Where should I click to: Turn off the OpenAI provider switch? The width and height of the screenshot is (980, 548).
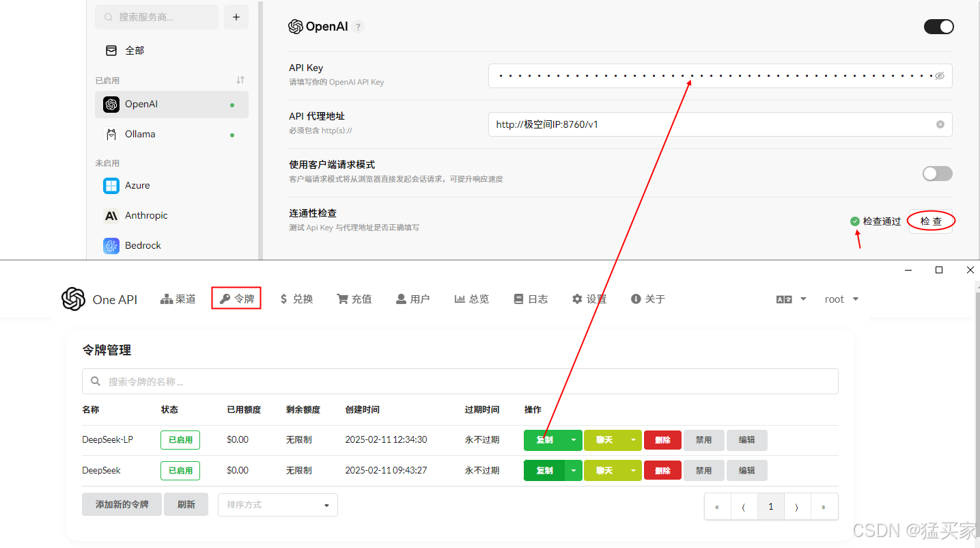(938, 27)
